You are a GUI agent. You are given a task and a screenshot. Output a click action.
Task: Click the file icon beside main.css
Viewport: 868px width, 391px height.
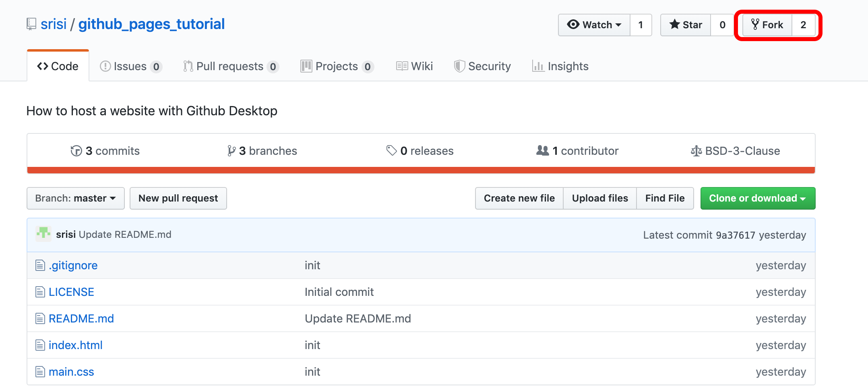coord(40,372)
